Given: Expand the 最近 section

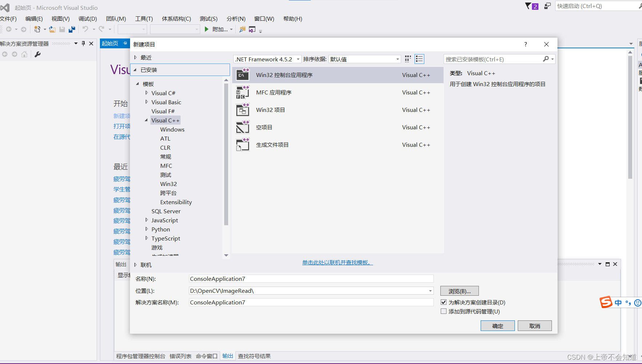Looking at the screenshot, I should click(x=136, y=57).
